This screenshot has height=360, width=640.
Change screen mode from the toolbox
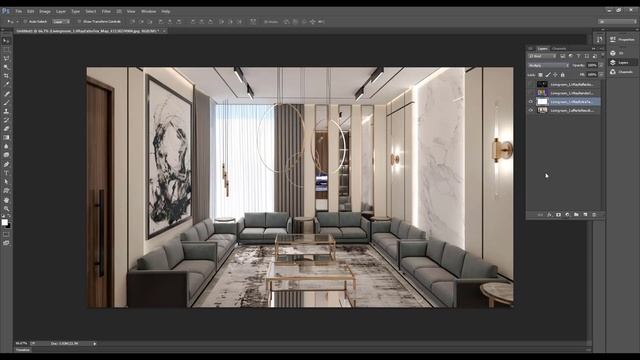(6, 243)
